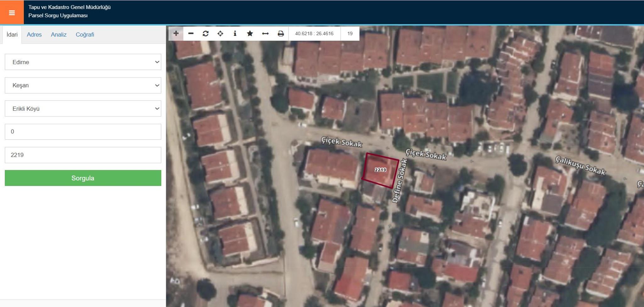644x307 pixels.
Task: Click the star favorites icon
Action: coord(250,33)
